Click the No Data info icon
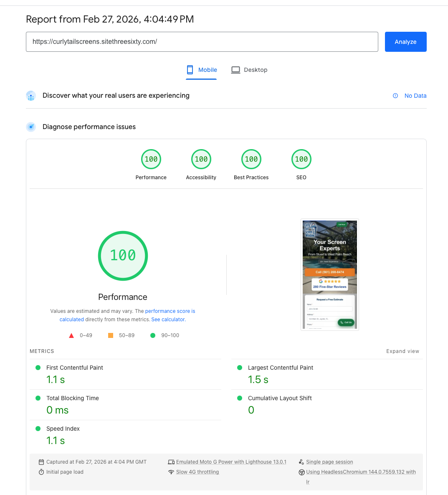Image resolution: width=448 pixels, height=495 pixels. pos(395,96)
